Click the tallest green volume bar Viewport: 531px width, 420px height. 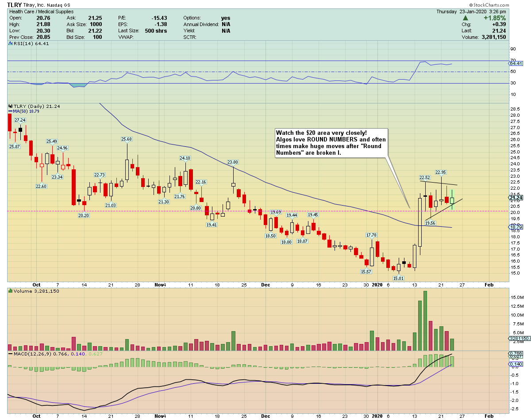point(425,321)
